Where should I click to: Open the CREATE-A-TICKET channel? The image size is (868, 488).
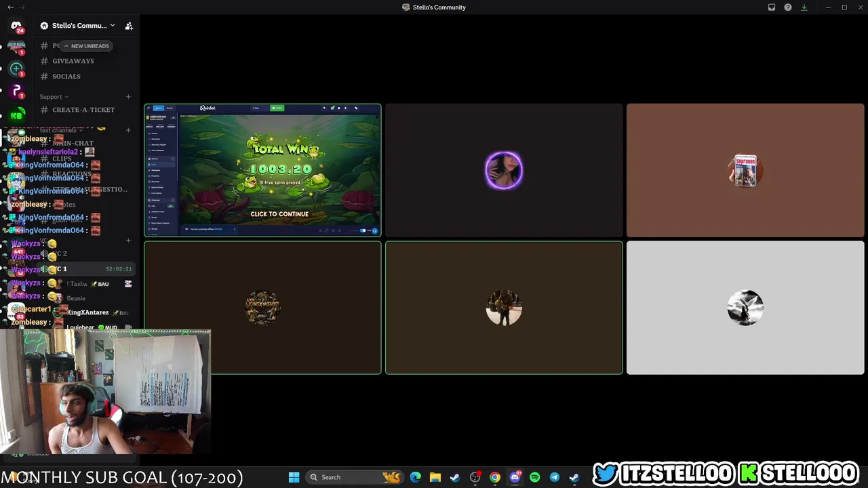(83, 110)
